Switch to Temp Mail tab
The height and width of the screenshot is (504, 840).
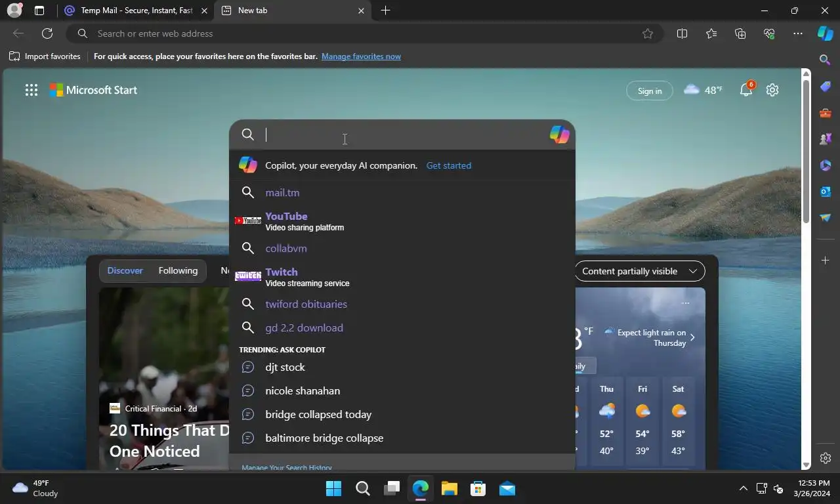click(136, 10)
